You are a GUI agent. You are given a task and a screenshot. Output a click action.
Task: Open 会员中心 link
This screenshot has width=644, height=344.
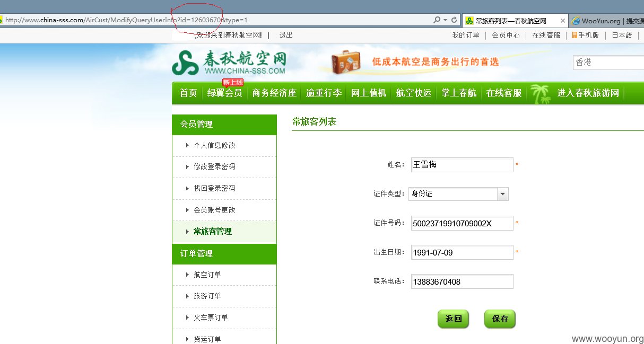coord(506,35)
